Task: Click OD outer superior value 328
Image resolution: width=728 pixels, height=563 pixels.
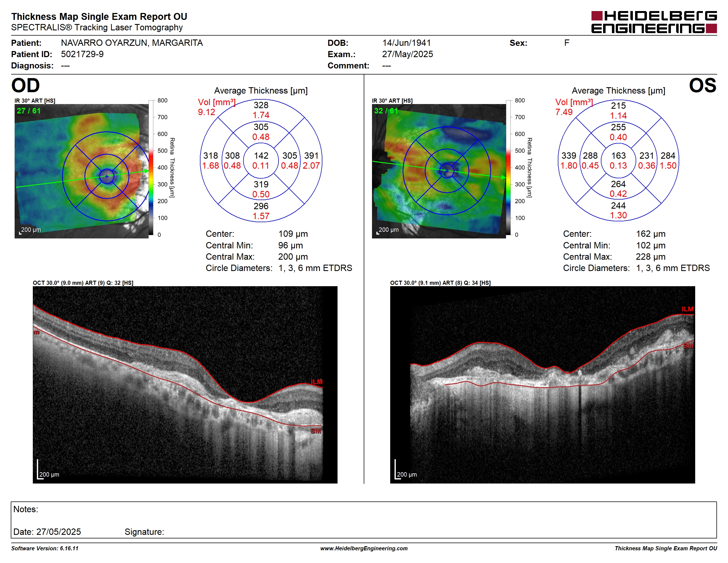Action: point(261,105)
